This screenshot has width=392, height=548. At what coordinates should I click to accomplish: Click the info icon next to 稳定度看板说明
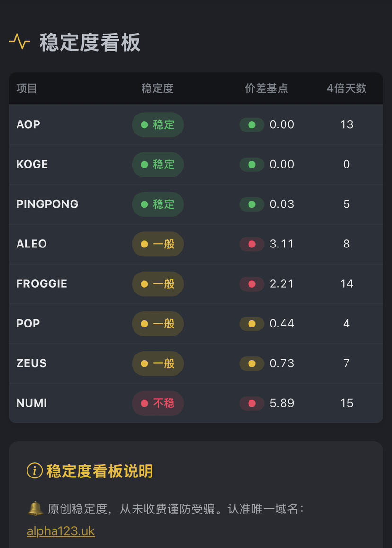(35, 471)
